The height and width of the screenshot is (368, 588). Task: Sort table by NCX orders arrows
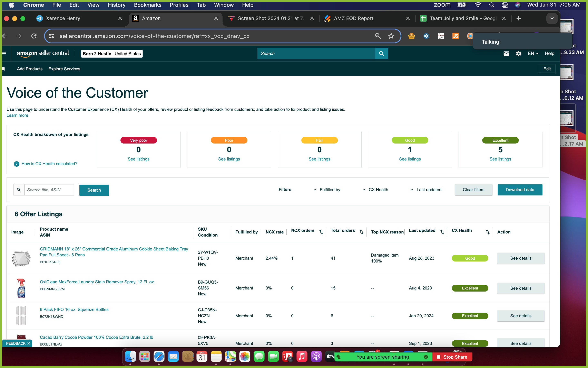(321, 232)
